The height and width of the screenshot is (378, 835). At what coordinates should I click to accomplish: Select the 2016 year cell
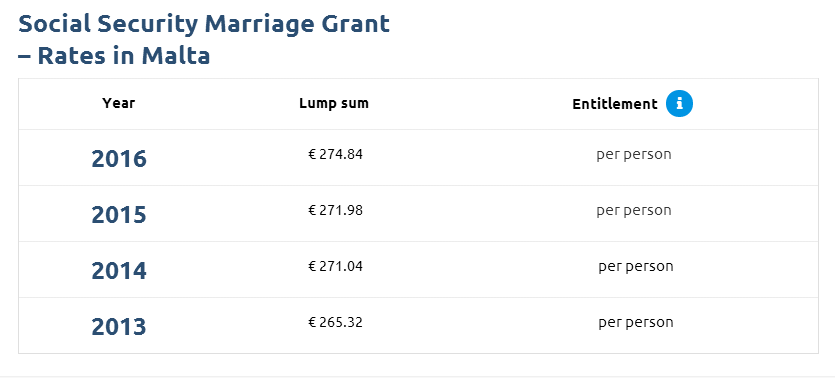pos(119,159)
